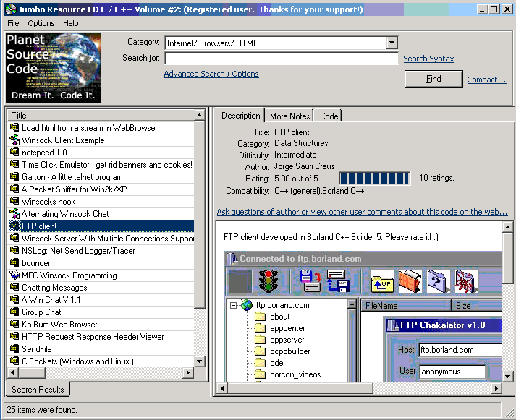Click icon beside Winsock Server With Multiple Connections

tap(14, 238)
